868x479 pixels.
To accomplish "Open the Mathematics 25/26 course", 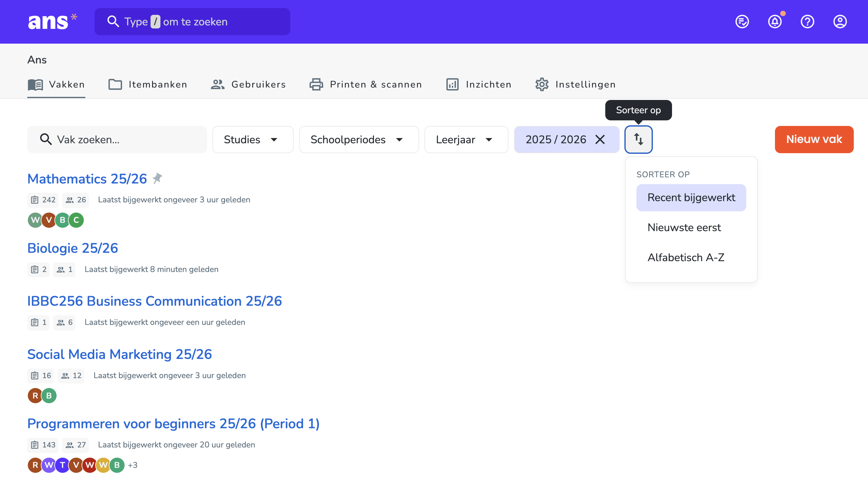I will 87,179.
